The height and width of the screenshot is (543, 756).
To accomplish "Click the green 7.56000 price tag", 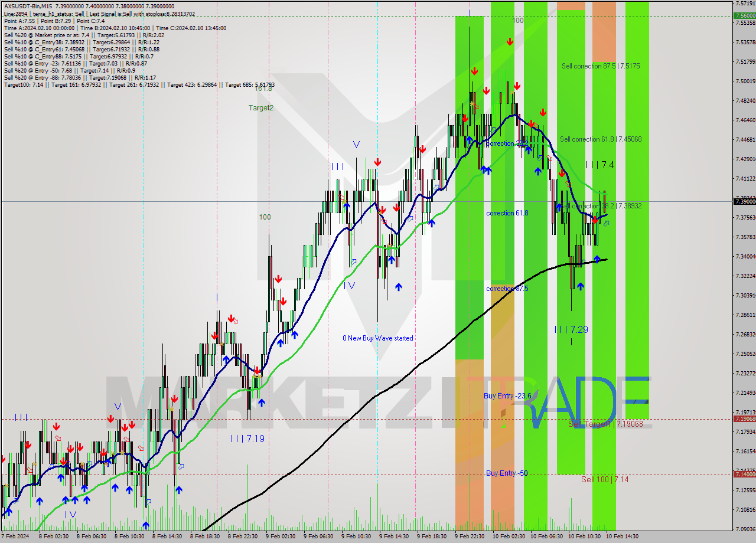I will point(744,16).
